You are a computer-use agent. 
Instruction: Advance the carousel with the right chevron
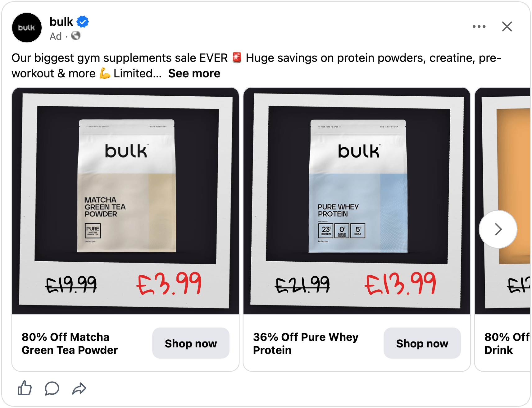pos(498,229)
